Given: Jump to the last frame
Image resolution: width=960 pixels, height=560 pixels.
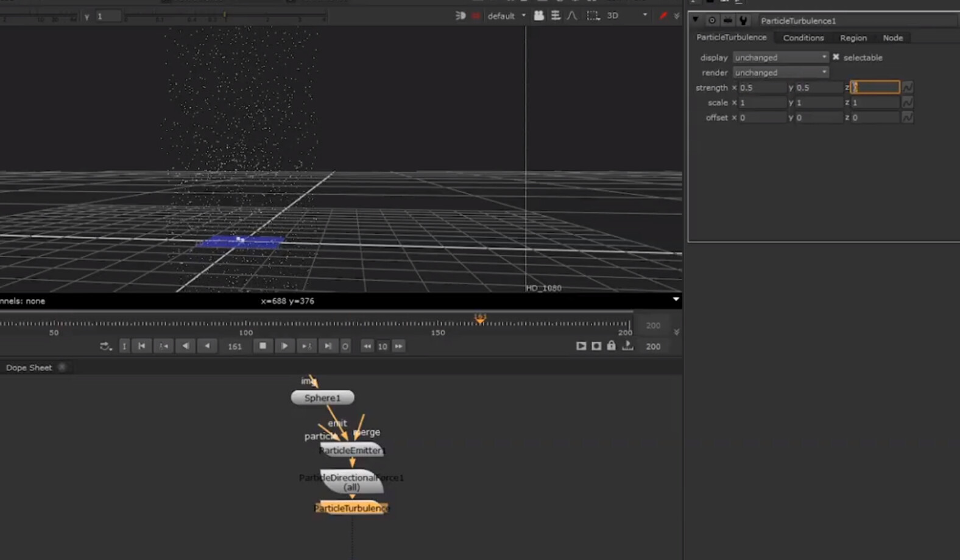Looking at the screenshot, I should (x=328, y=346).
